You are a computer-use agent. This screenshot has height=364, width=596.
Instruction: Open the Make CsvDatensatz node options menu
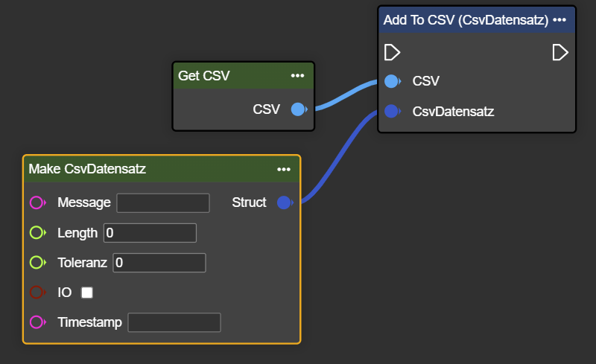[x=284, y=170]
